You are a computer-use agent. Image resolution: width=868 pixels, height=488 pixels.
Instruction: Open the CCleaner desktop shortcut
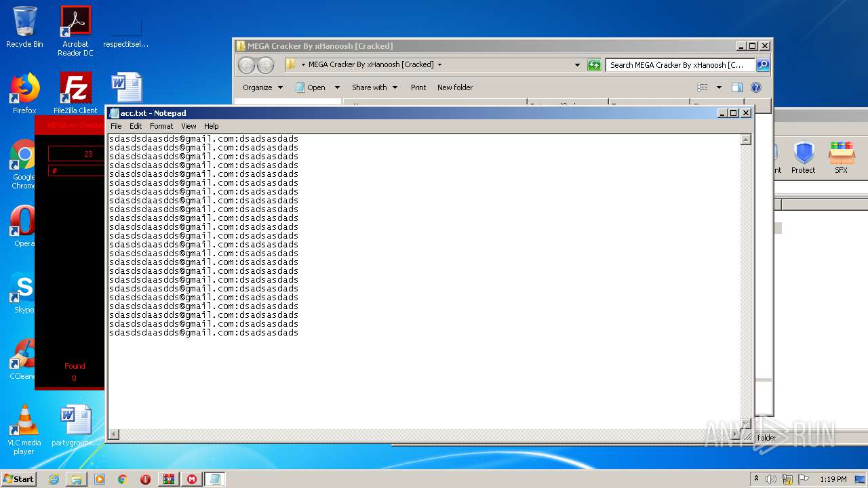coord(24,359)
